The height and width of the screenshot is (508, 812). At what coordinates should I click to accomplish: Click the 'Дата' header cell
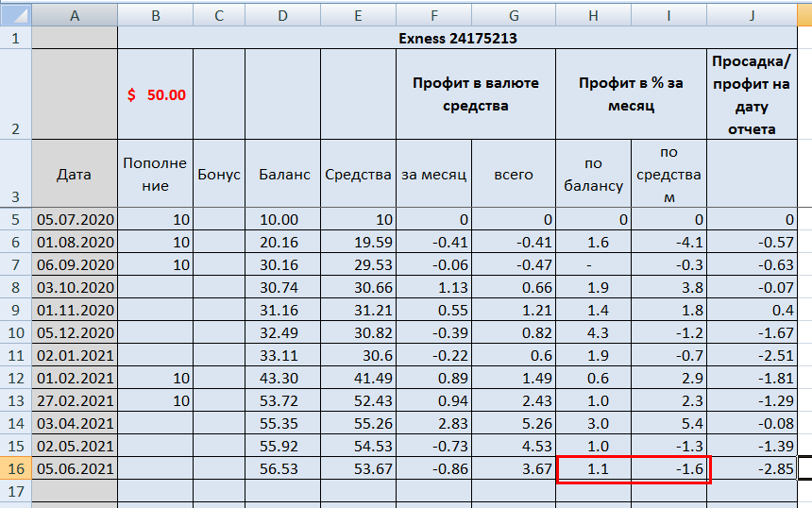coord(75,174)
